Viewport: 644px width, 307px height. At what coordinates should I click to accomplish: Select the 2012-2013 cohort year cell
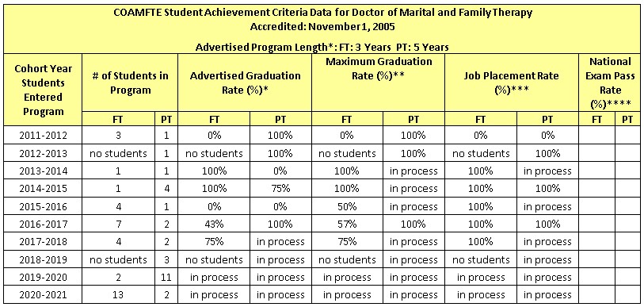pos(43,154)
